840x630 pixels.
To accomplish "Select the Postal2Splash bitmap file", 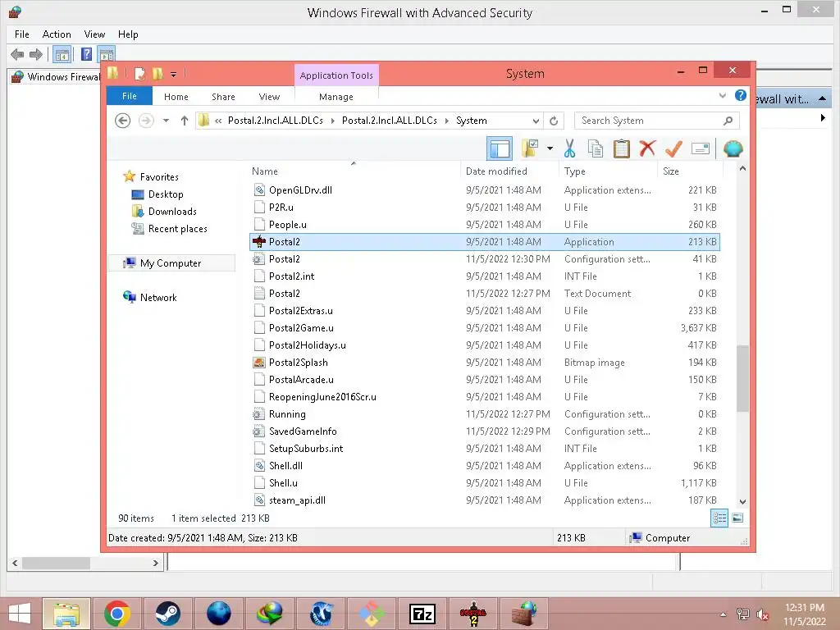I will (x=484, y=363).
